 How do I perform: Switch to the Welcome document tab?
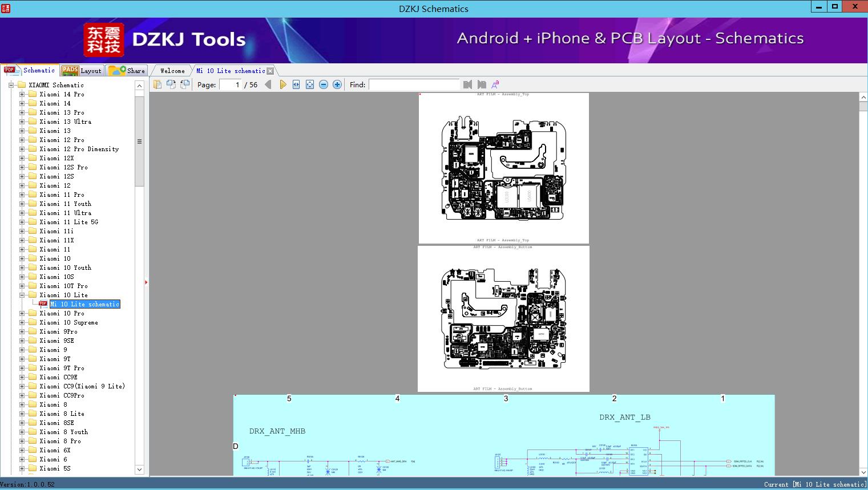(x=172, y=71)
